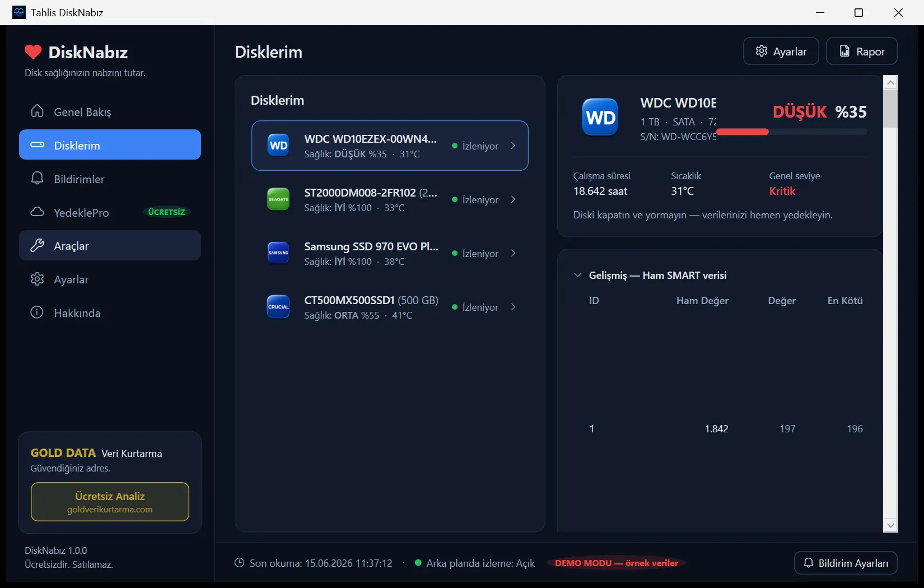Click DÜŞÜK health label in detail panel

[799, 111]
